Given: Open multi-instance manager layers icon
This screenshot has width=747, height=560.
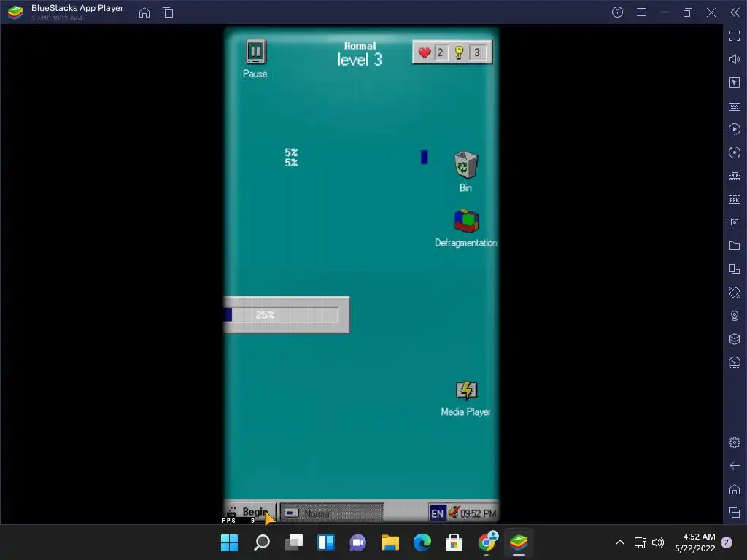Looking at the screenshot, I should coord(735,339).
